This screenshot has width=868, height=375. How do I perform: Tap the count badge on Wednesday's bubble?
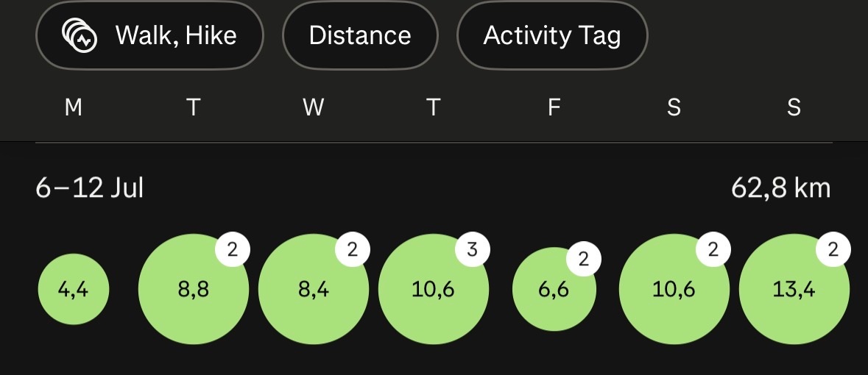(x=353, y=249)
